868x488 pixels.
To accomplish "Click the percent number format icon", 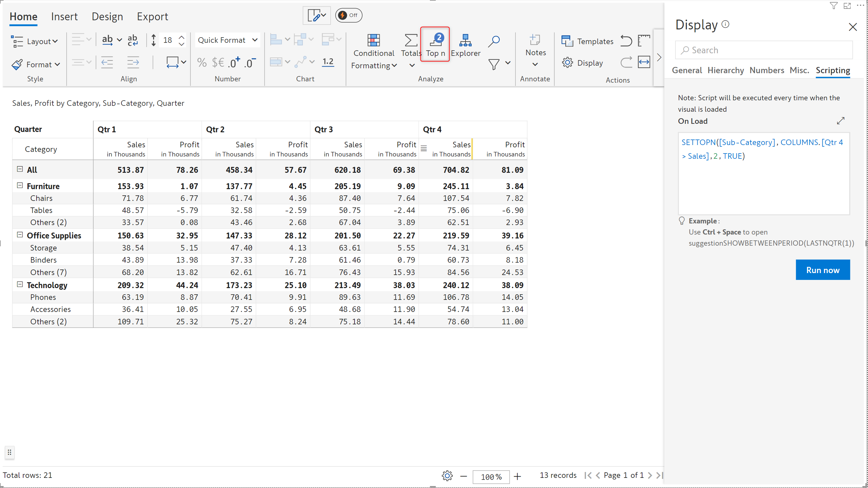I will click(x=201, y=62).
